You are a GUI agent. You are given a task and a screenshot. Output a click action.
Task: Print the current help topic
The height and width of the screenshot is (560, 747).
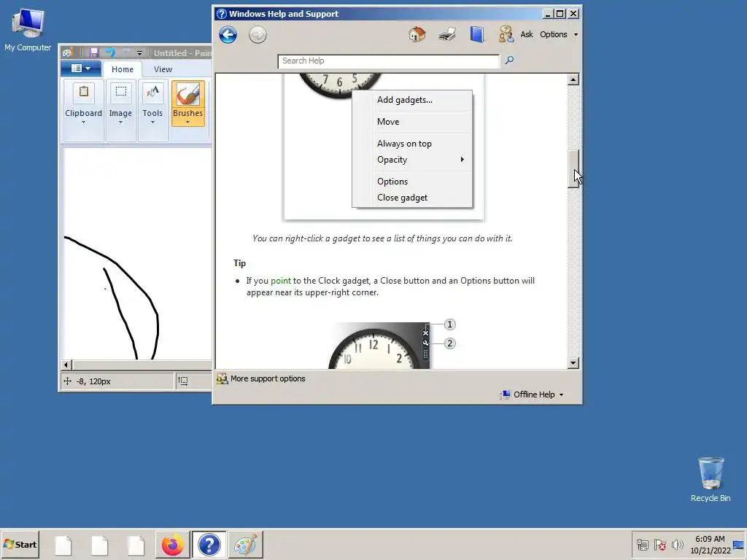click(447, 34)
